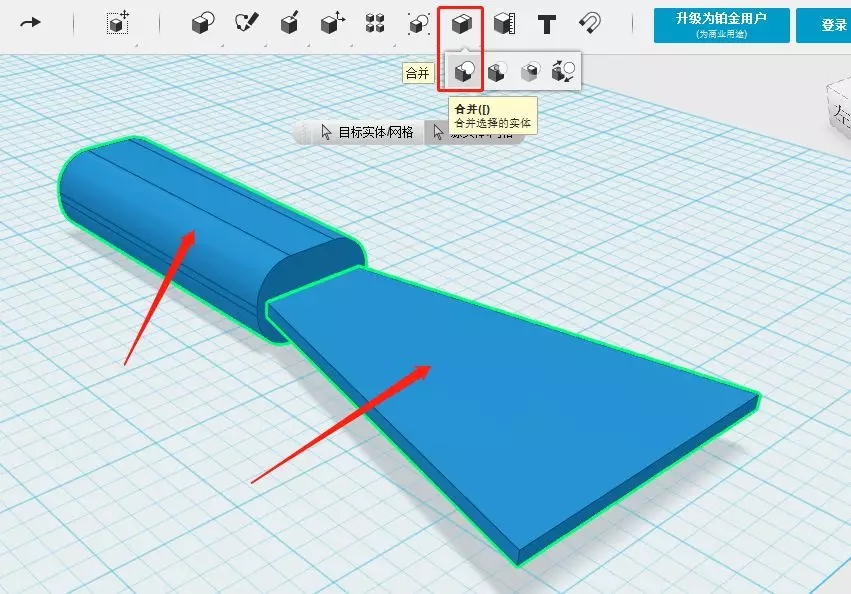Select the Text tool
851x594 pixels.
click(x=547, y=24)
